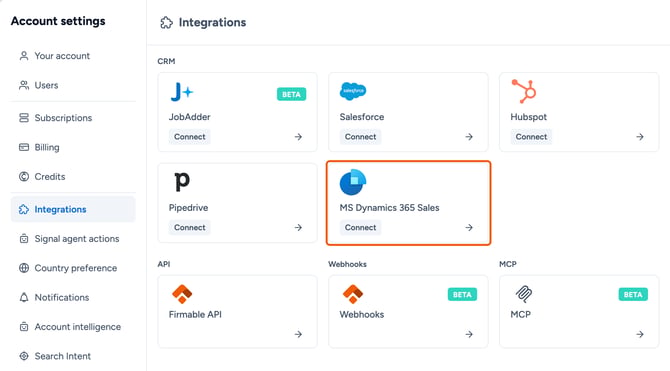This screenshot has width=670, height=371.
Task: Click the Country preference globe icon
Action: click(x=24, y=268)
